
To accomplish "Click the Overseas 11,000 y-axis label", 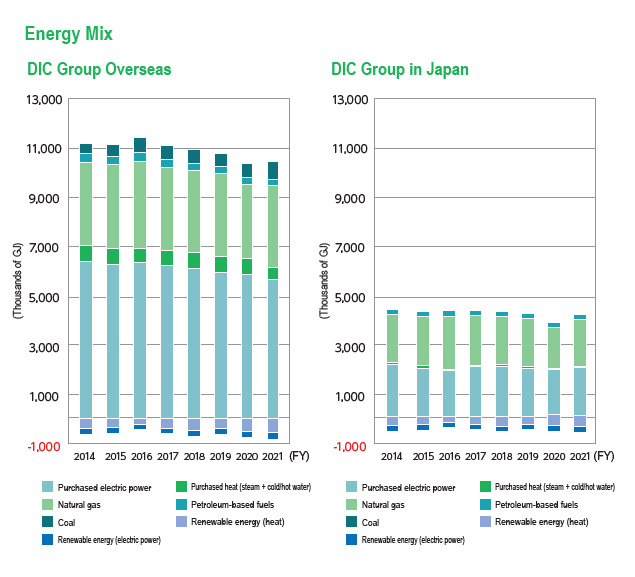I will point(44,149).
